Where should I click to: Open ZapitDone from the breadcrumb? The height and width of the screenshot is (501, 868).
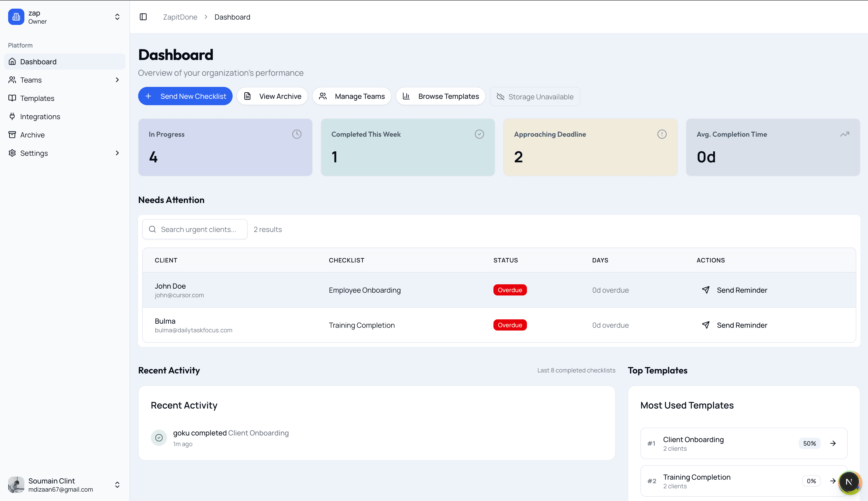(x=180, y=17)
